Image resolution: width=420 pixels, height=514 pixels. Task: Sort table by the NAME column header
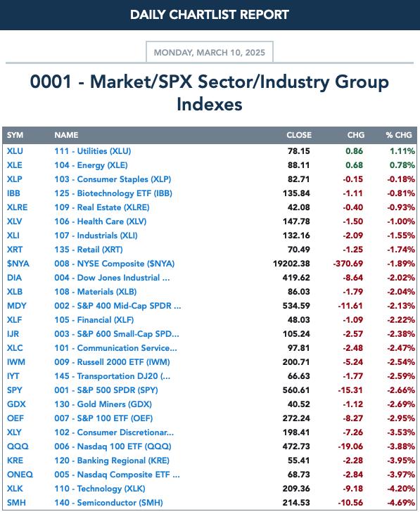[x=66, y=136]
